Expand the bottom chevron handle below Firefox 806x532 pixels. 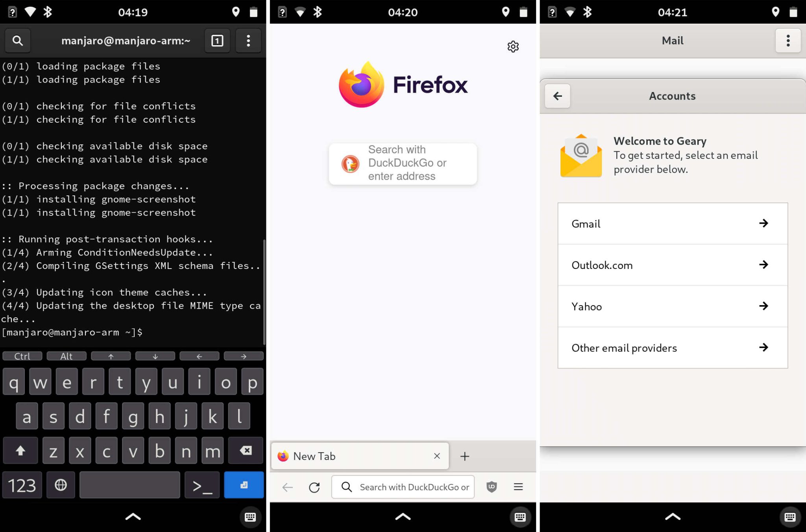pos(402,517)
